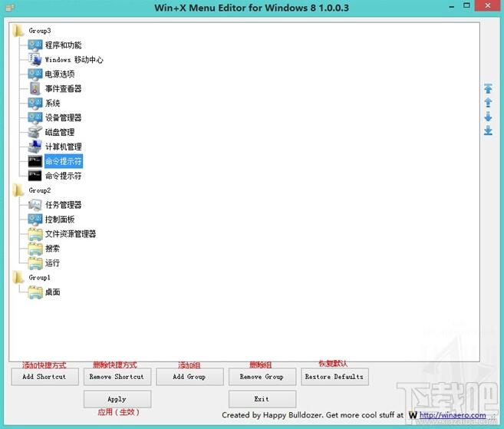Click the Group3 folder icon
The height and width of the screenshot is (429, 504).
click(x=18, y=31)
